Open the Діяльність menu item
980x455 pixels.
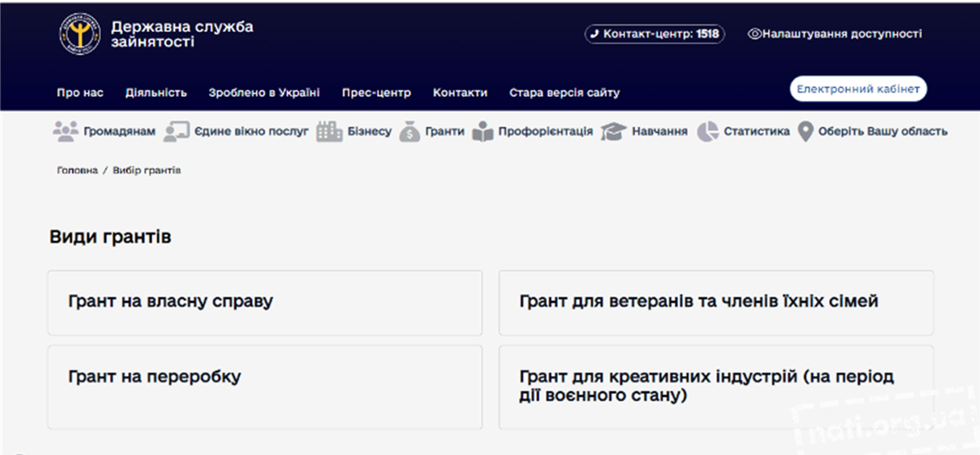pos(156,93)
